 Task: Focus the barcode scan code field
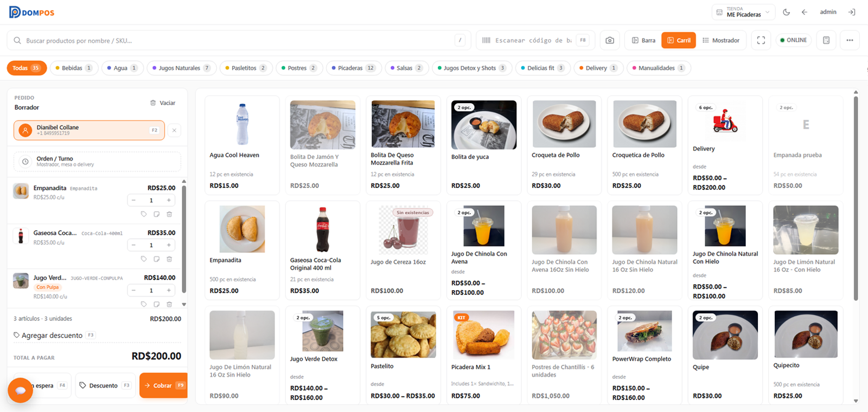coord(535,40)
